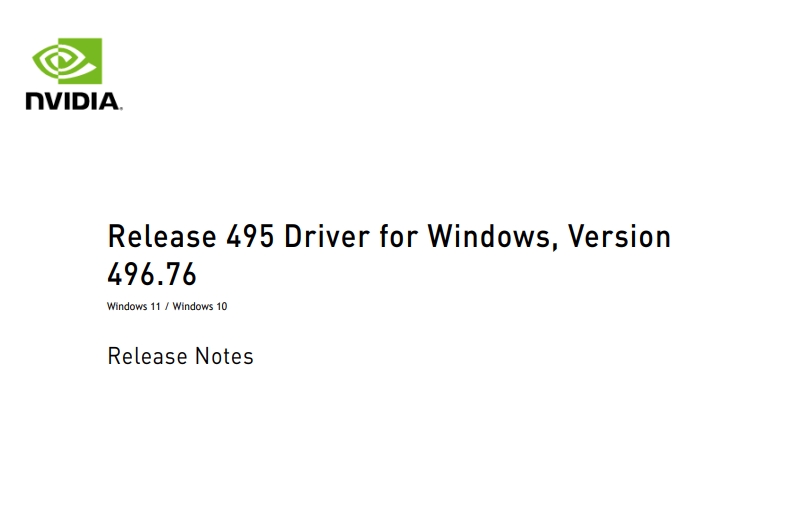The width and height of the screenshot is (786, 510).
Task: Click the small "Windows 11" text
Action: (134, 306)
